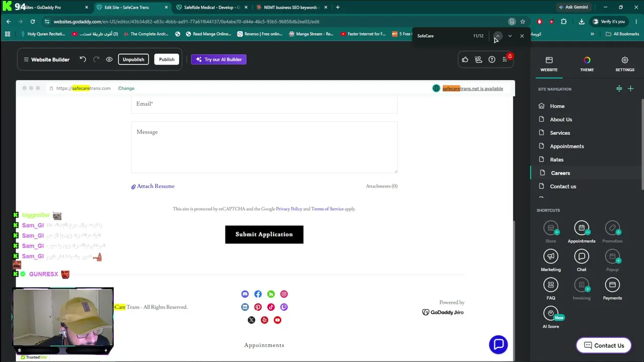This screenshot has height=362, width=644.
Task: Open the YouTube social icon in footer
Action: [278, 320]
